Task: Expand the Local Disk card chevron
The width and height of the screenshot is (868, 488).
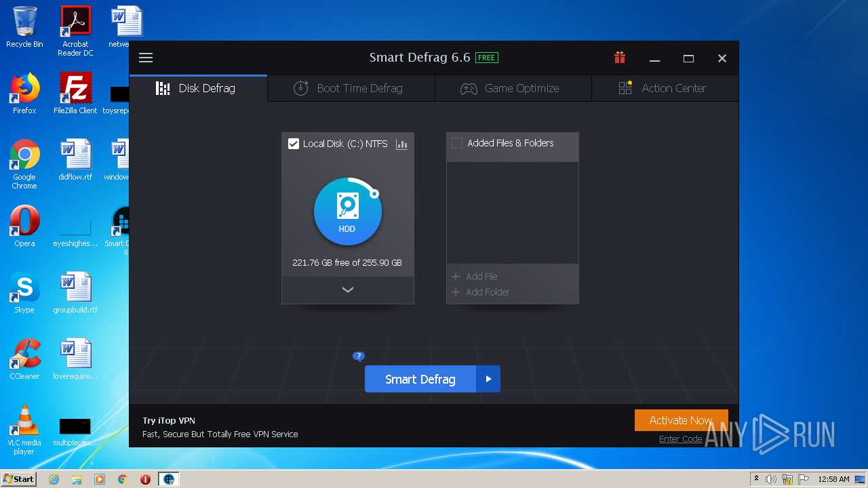Action: click(x=348, y=289)
